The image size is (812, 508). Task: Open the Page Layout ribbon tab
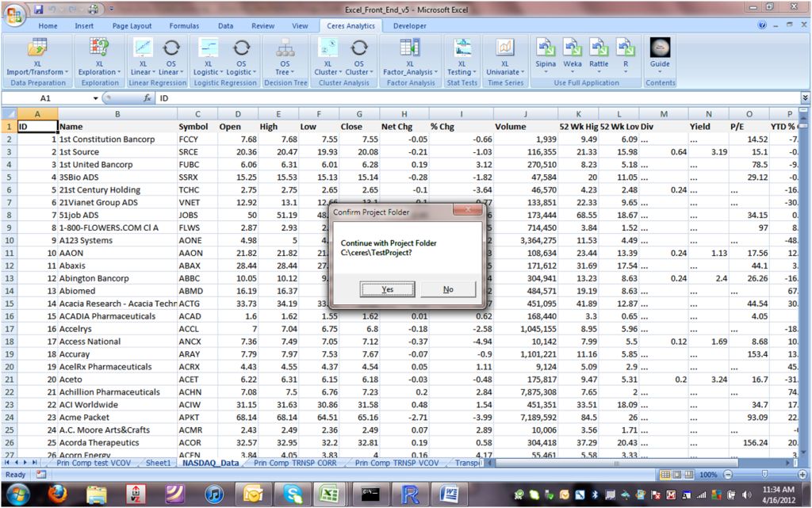point(132,26)
